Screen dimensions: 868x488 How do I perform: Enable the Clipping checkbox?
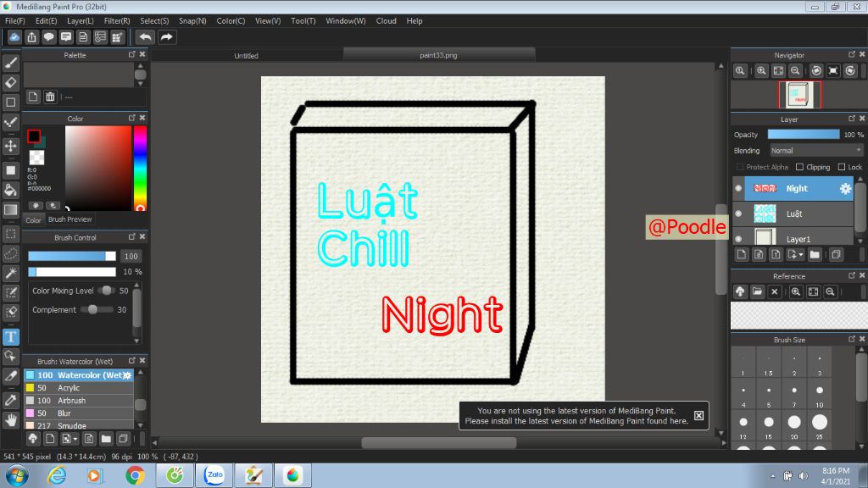tap(799, 167)
